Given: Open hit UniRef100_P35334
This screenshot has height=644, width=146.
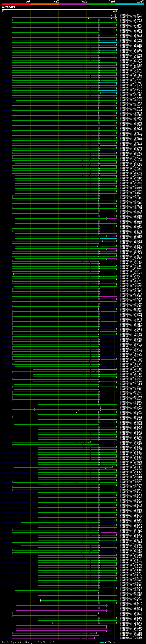Looking at the screenshot, I should 131,319.
